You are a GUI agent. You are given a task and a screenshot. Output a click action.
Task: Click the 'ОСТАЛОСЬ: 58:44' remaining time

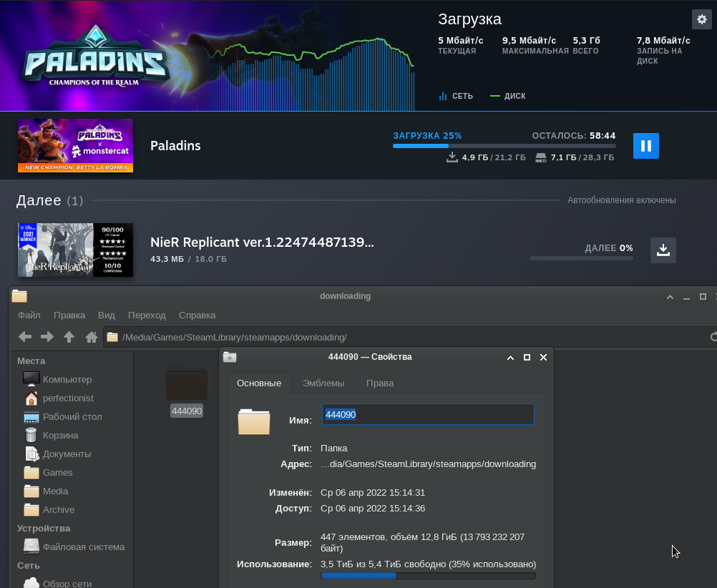click(x=573, y=136)
